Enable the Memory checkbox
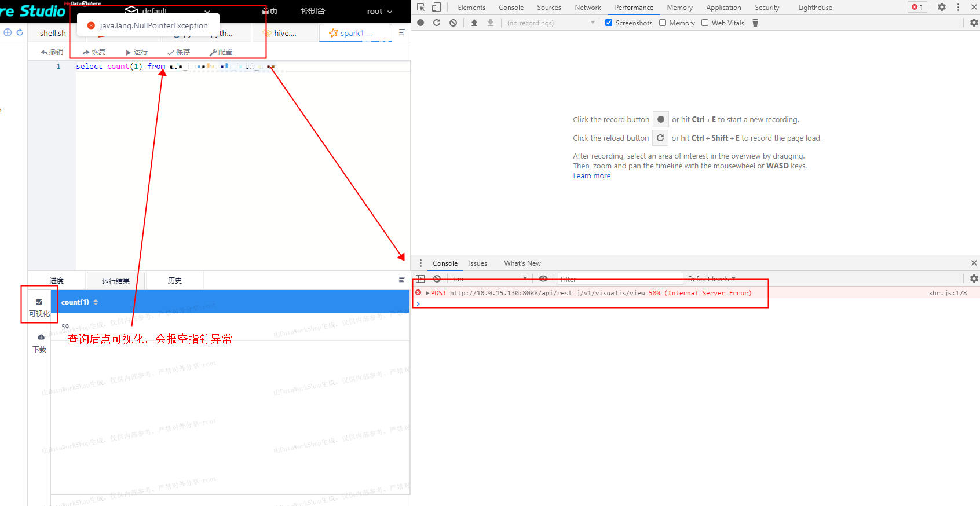Viewport: 980px width, 506px height. click(663, 23)
